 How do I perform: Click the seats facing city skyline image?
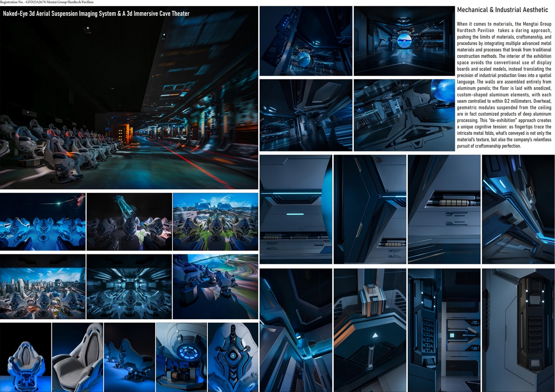pyautogui.click(x=43, y=287)
